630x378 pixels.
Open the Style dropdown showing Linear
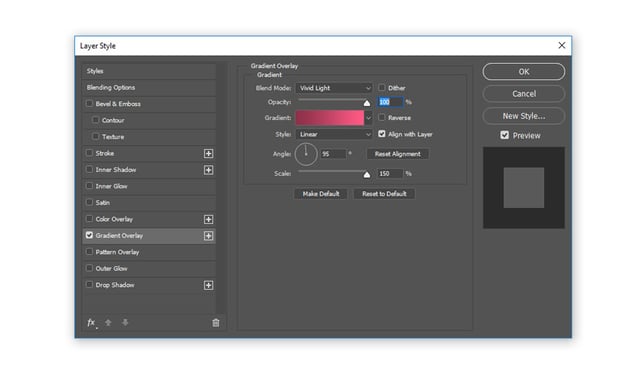(x=334, y=134)
